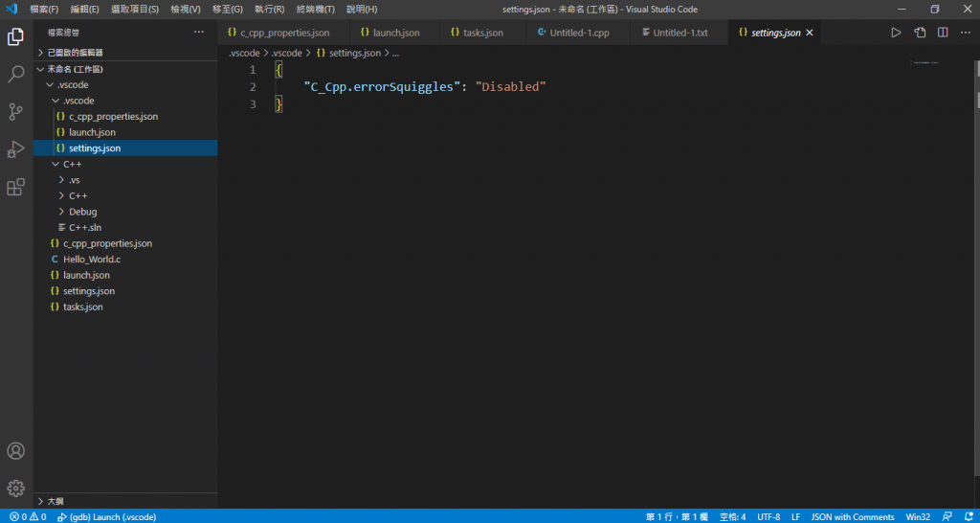Open the Manage gear icon
Screen dimensions: 980x523
pyautogui.click(x=15, y=488)
